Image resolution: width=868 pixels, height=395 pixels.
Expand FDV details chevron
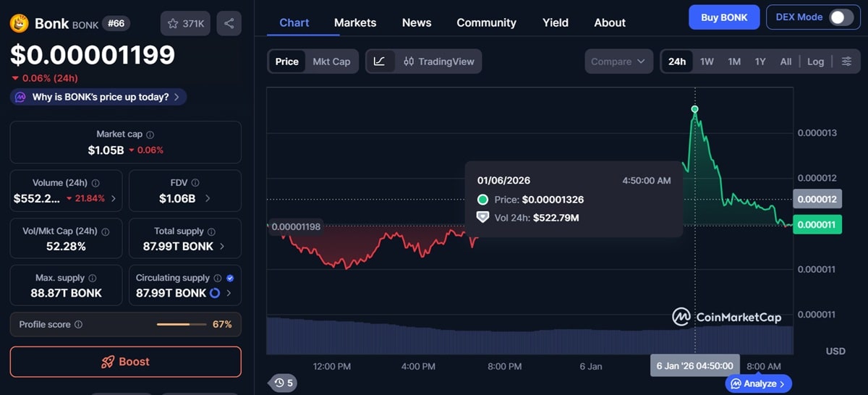208,198
